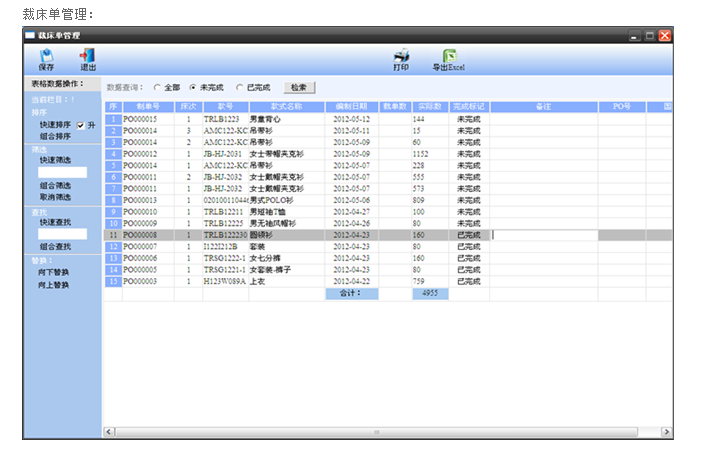Click the 编制日期 column header
This screenshot has height=450, width=710.
pos(351,105)
